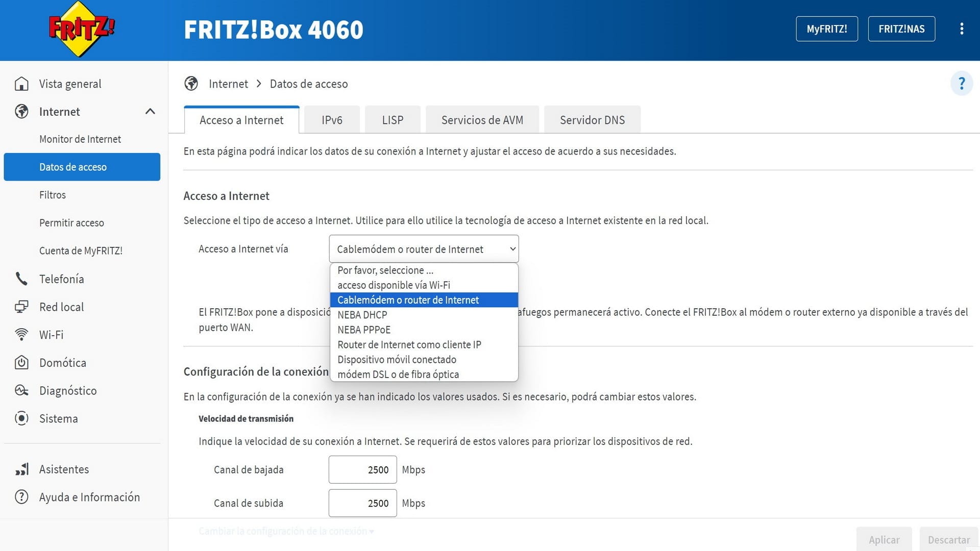Image resolution: width=980 pixels, height=551 pixels.
Task: Click the Red local network icon
Action: click(x=21, y=307)
